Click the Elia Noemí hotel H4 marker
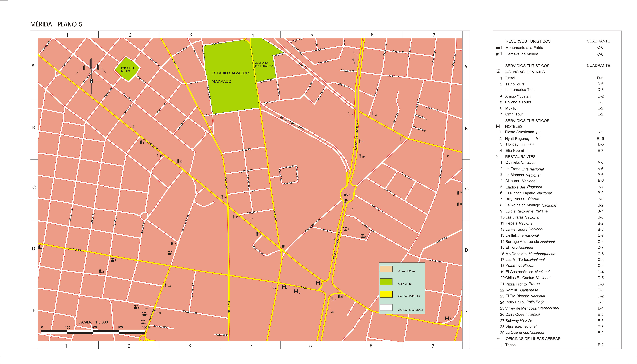This screenshot has width=637, height=364. pos(447,318)
